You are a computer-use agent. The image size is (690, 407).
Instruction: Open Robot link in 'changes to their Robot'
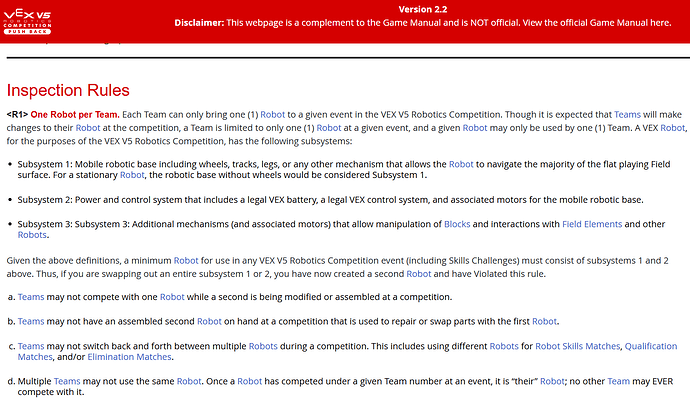coord(88,128)
